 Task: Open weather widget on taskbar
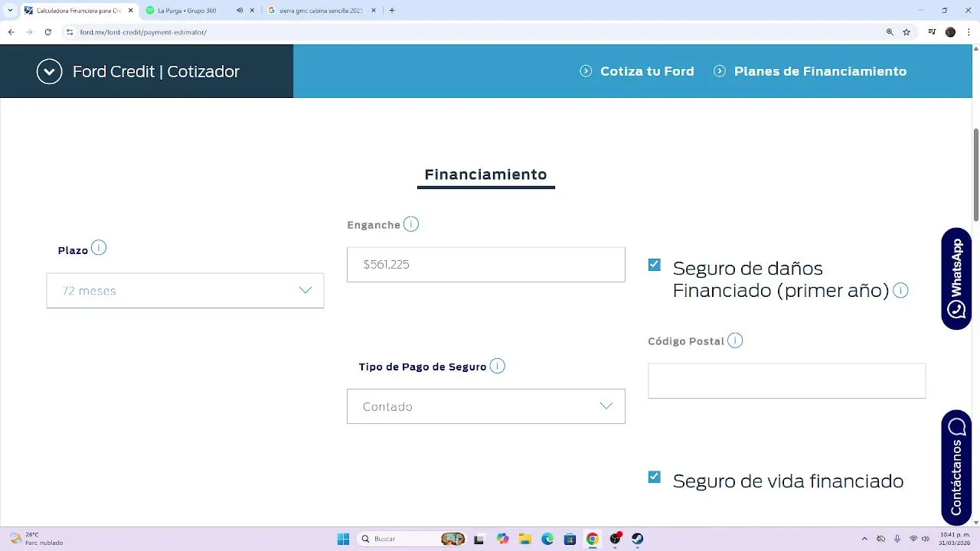35,539
